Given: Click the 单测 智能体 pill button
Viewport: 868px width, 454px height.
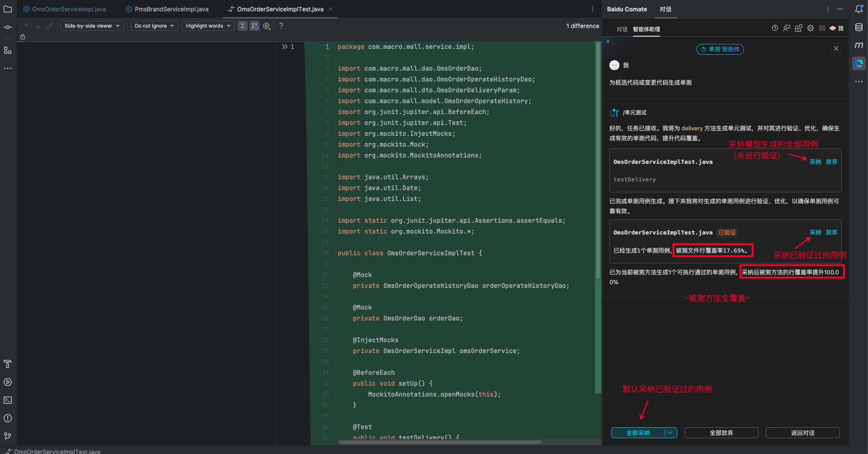Looking at the screenshot, I should tap(720, 49).
